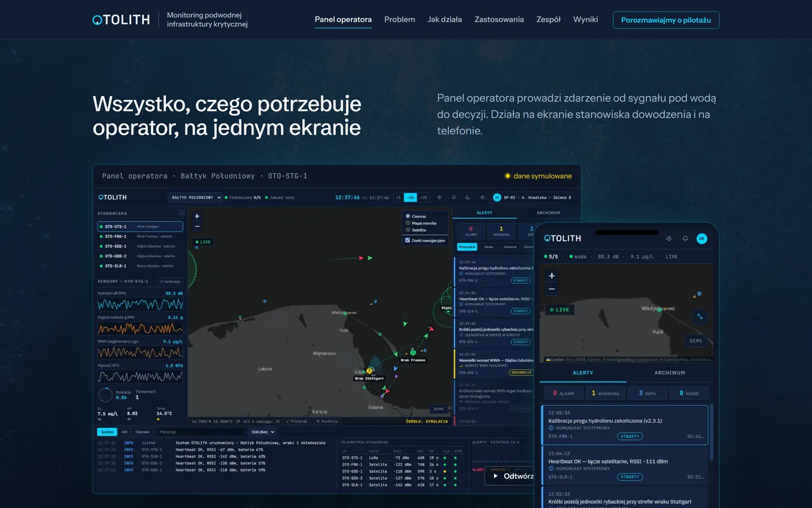The width and height of the screenshot is (812, 508).
Task: Set playback speed to ×30
Action: 424,197
